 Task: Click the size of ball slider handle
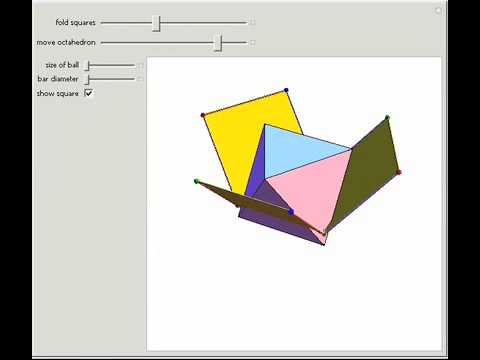[x=87, y=66]
